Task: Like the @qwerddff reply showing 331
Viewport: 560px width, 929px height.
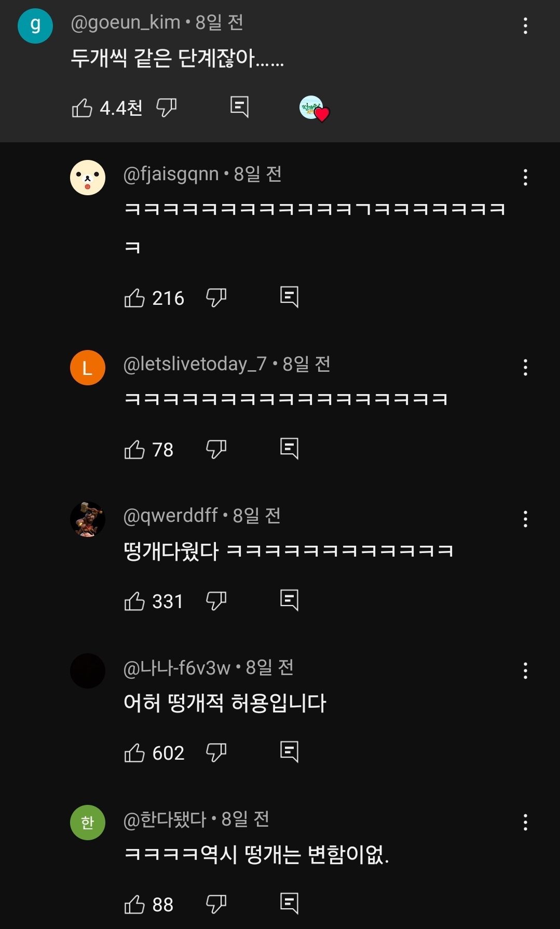Action: (x=134, y=601)
